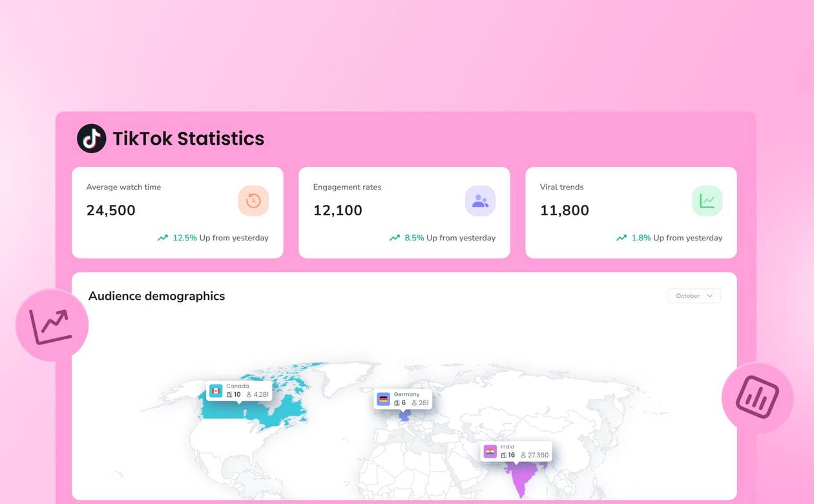
Task: Click the Canada country name label
Action: [x=237, y=386]
